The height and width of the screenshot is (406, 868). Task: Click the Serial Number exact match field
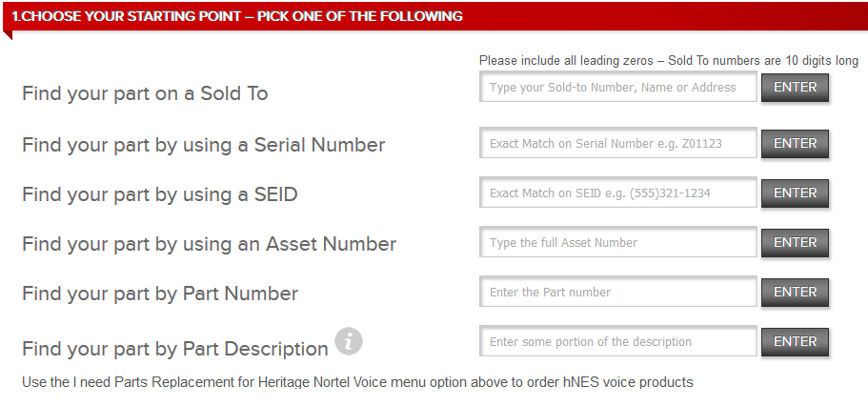(x=618, y=143)
